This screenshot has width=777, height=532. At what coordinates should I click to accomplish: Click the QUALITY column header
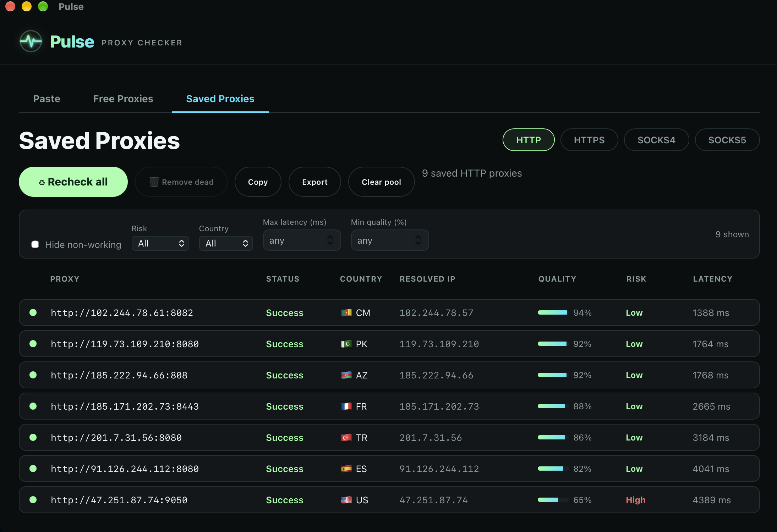[x=557, y=279]
